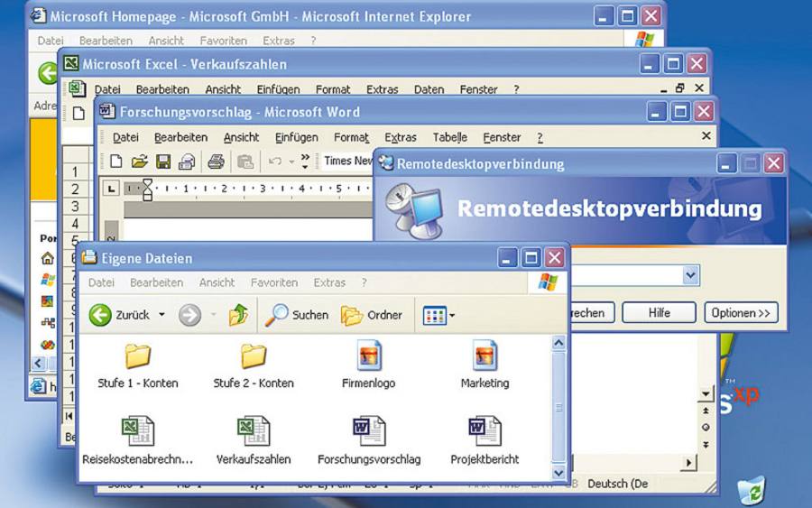Select row header 3 in Excel
This screenshot has width=812, height=508.
coord(75,206)
